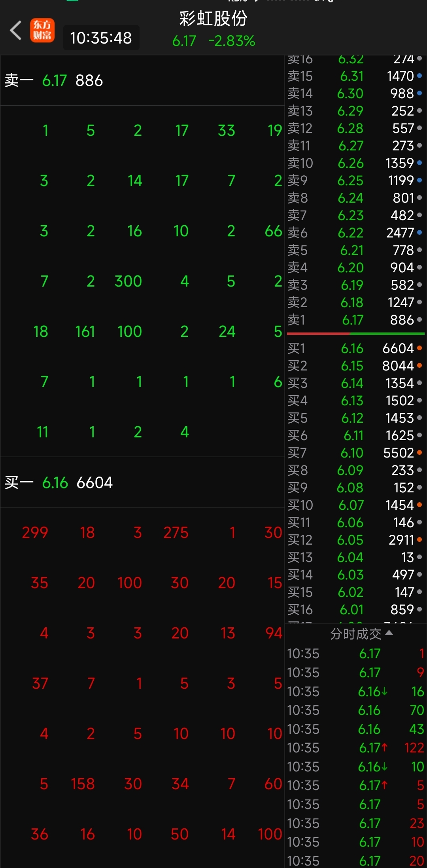427x868 pixels.
Task: Select the 买1 6.16 order row
Action: (355, 348)
